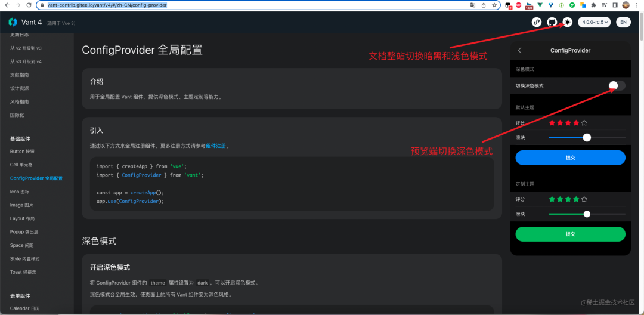Screen dimensions: 644x315
Task: Go back using the preview's back chevron
Action: 519,50
